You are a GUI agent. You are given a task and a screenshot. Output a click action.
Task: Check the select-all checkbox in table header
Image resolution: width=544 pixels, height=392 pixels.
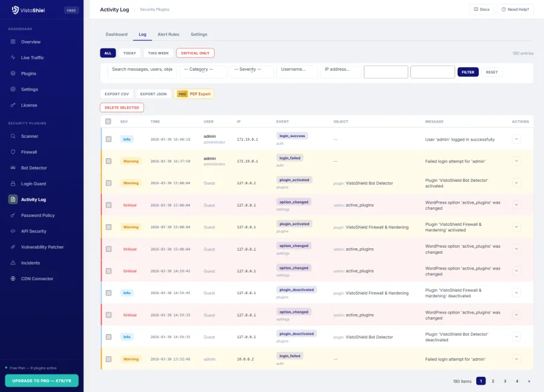109,121
